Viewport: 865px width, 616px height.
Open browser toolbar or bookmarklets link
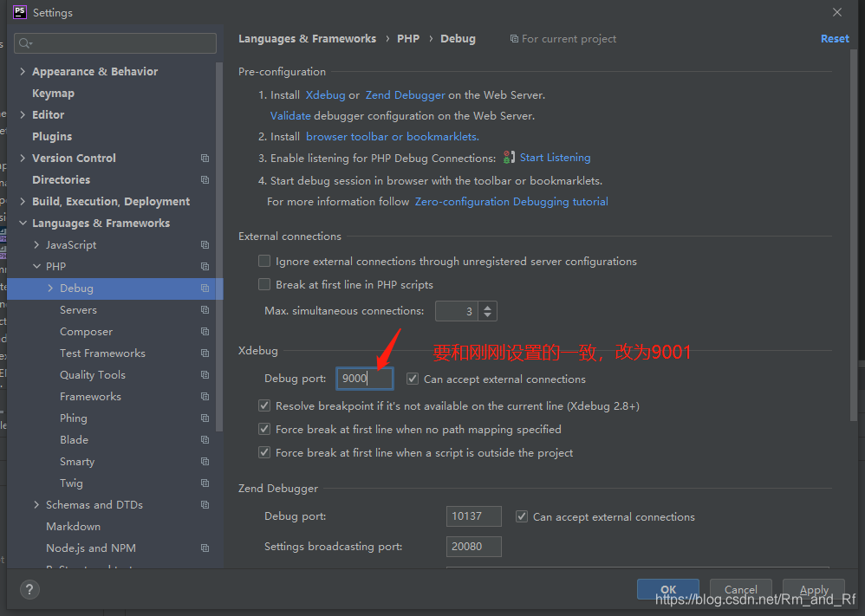393,136
